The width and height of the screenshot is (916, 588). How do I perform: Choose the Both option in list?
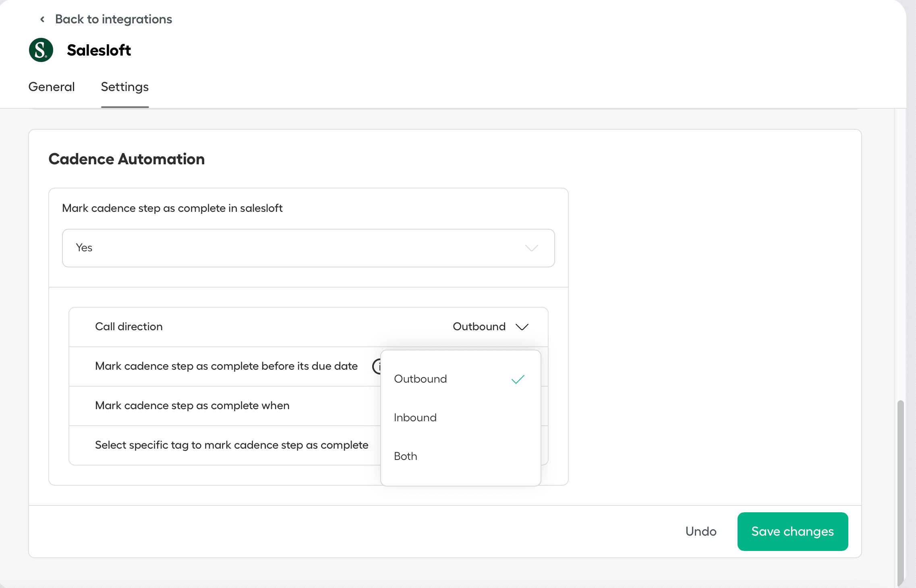point(406,456)
